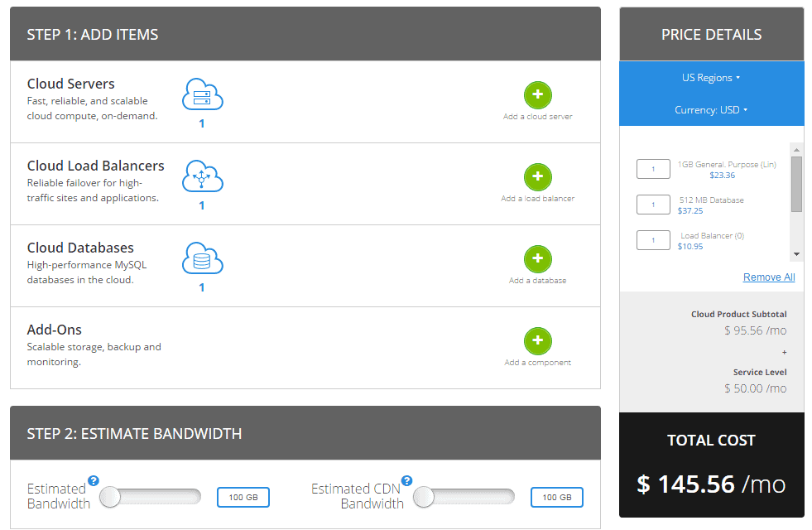Image resolution: width=812 pixels, height=530 pixels.
Task: Open the Estimated Bandwidth help question mark
Action: (x=94, y=479)
